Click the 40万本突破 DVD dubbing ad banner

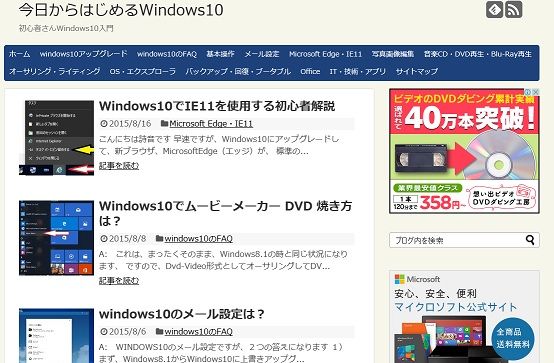tap(464, 151)
